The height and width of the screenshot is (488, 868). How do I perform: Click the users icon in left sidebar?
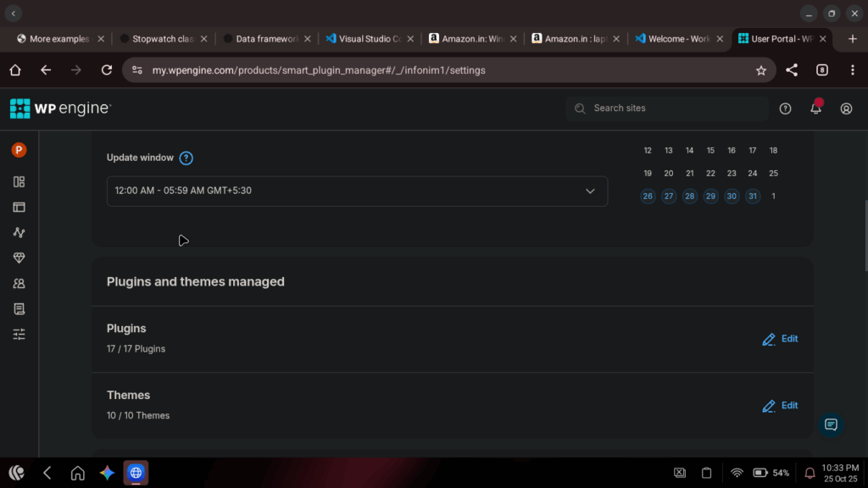coord(19,284)
